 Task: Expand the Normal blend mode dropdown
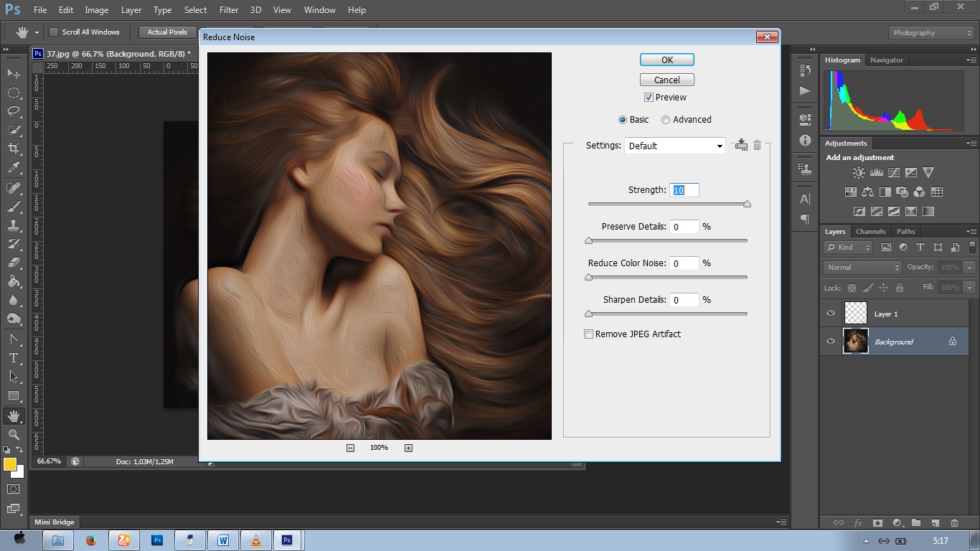pos(862,267)
